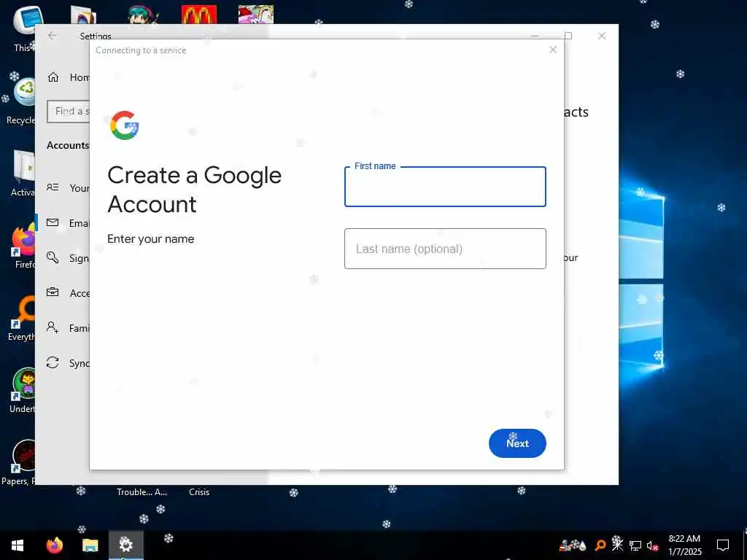Select the Trouble... A... desktop icon label
Viewport: 747px width, 560px height.
click(142, 492)
